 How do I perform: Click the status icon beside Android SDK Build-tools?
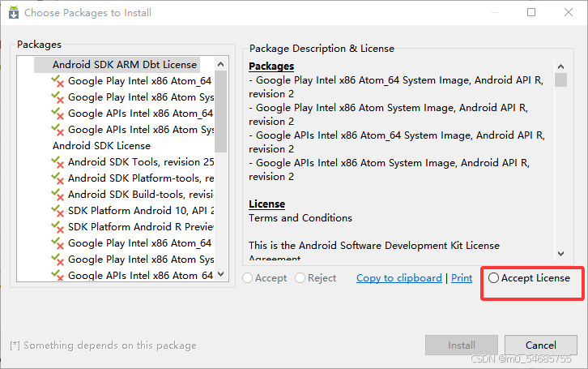(58, 195)
